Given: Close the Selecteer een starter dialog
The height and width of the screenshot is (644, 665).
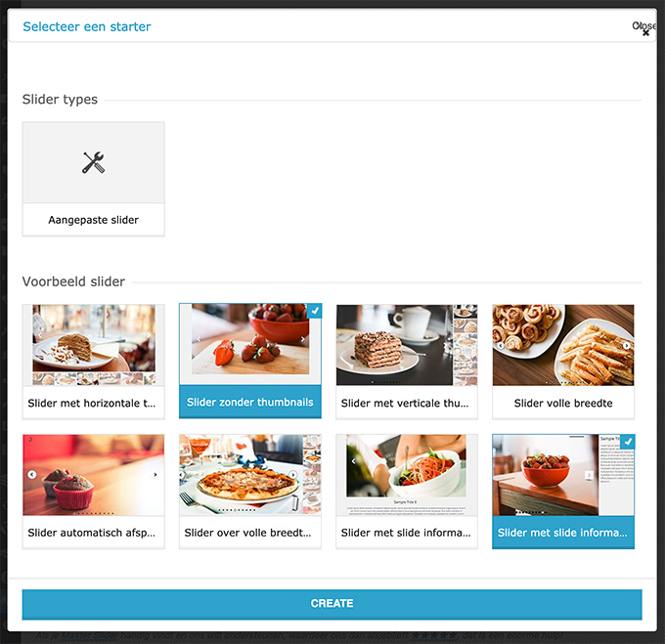Looking at the screenshot, I should [644, 28].
